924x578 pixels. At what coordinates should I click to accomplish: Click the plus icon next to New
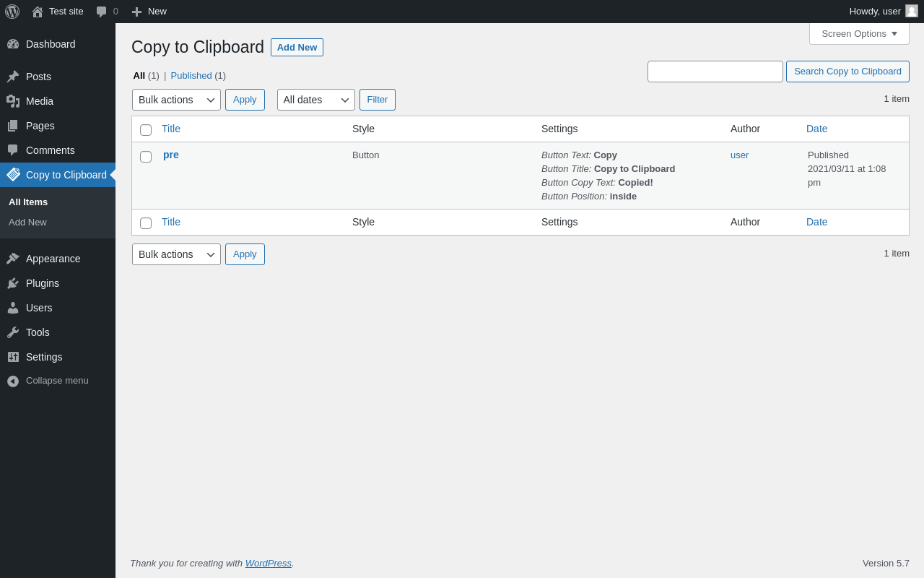coord(136,12)
